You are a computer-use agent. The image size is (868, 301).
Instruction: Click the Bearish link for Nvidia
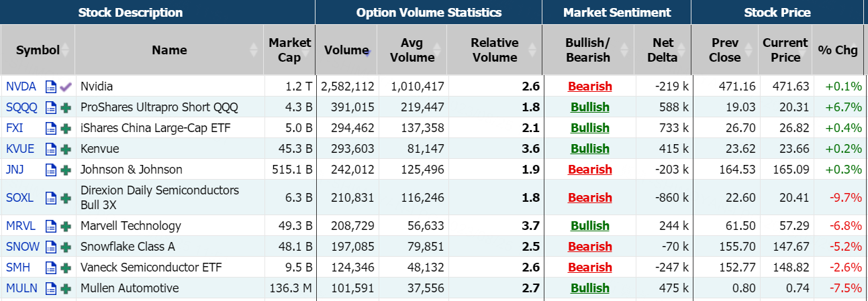click(589, 86)
